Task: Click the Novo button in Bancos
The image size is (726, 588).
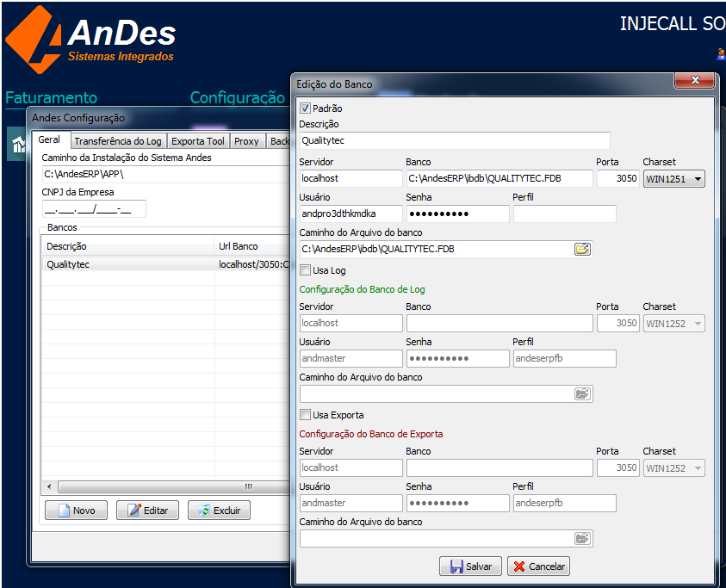Action: [x=76, y=511]
